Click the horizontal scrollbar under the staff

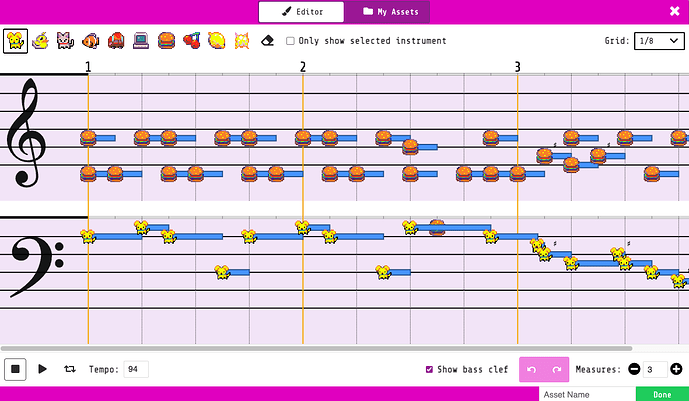(x=316, y=348)
